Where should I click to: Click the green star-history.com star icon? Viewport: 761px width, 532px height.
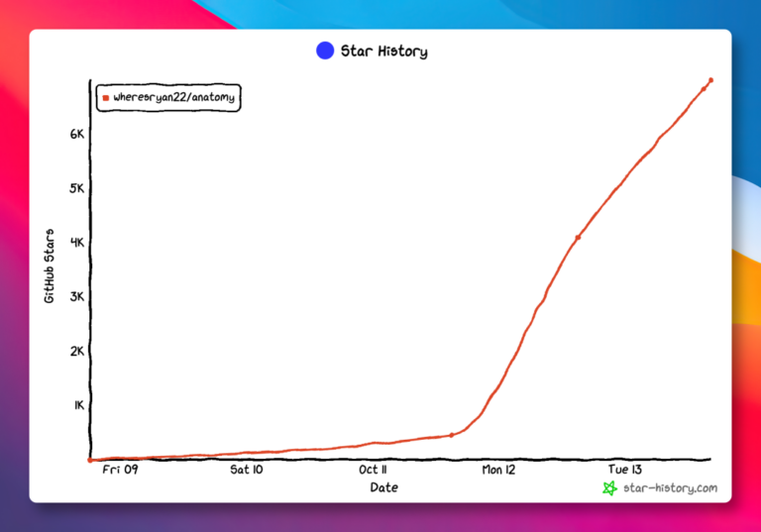point(609,487)
